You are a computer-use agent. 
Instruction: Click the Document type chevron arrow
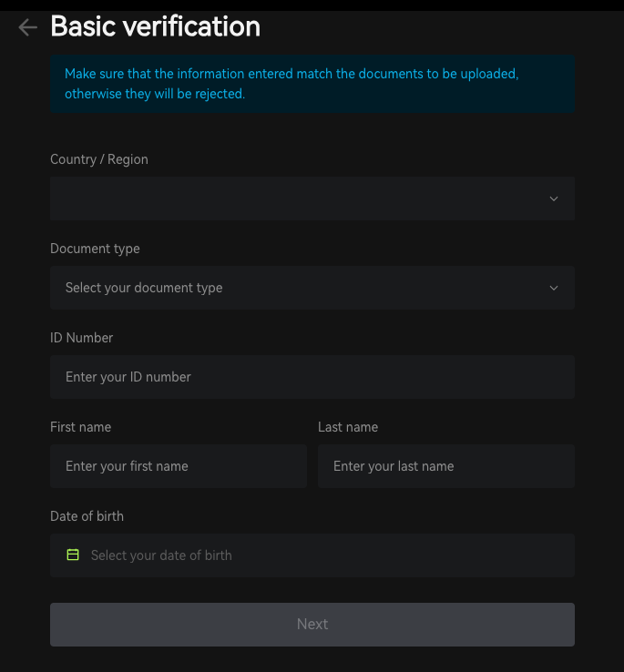tap(554, 288)
